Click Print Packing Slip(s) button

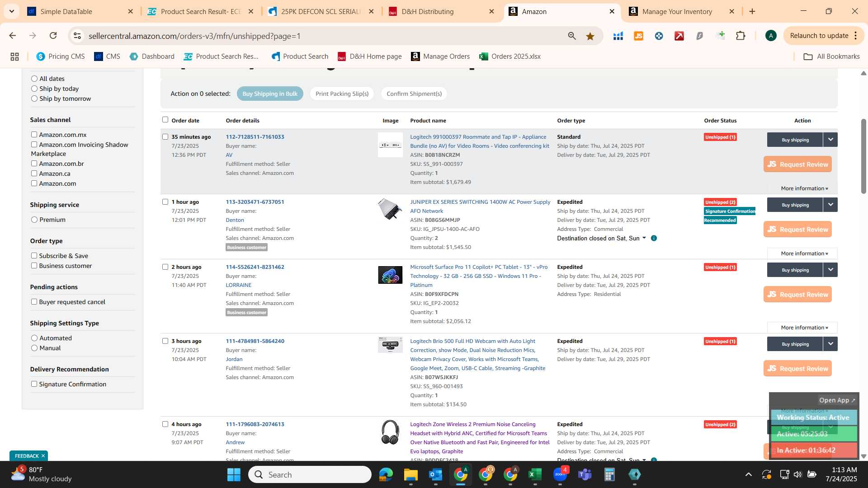342,94
